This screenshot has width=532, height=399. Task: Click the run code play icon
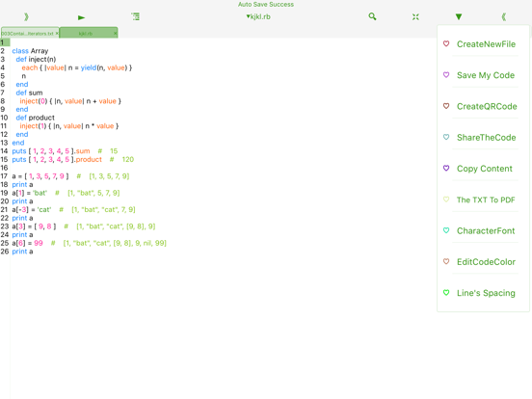(x=81, y=17)
